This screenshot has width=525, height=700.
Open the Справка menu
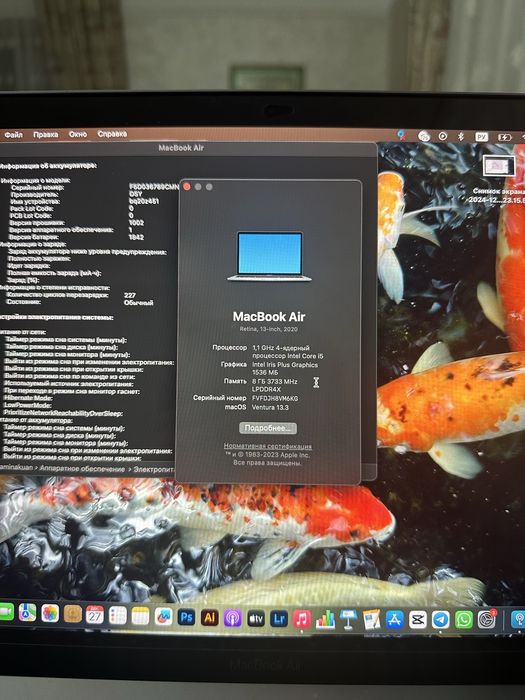point(112,133)
